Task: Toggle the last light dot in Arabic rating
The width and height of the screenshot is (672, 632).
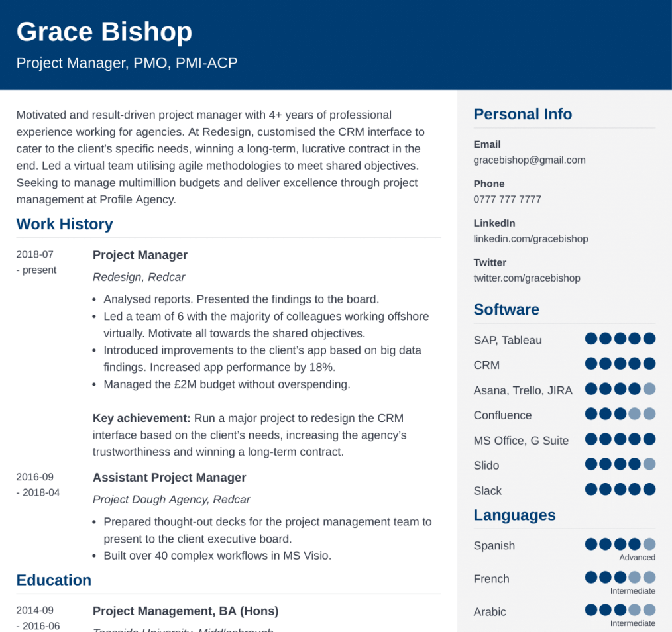Action: [x=650, y=609]
